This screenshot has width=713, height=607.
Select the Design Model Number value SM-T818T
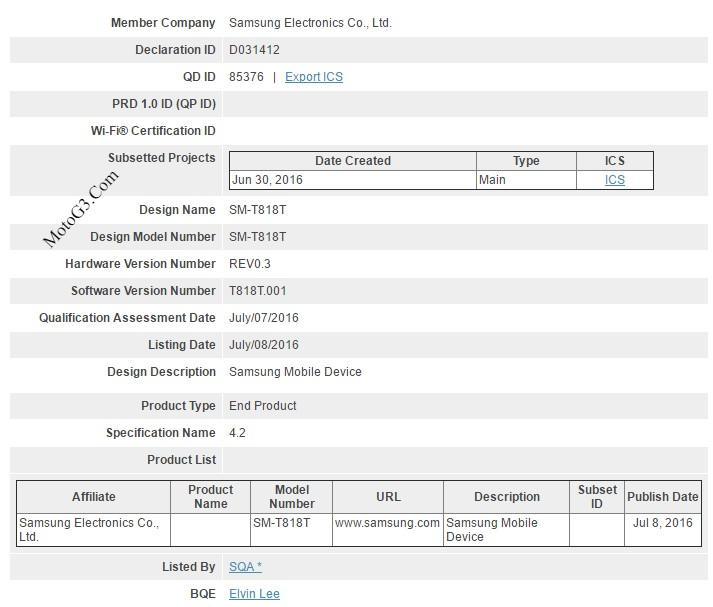coord(257,236)
